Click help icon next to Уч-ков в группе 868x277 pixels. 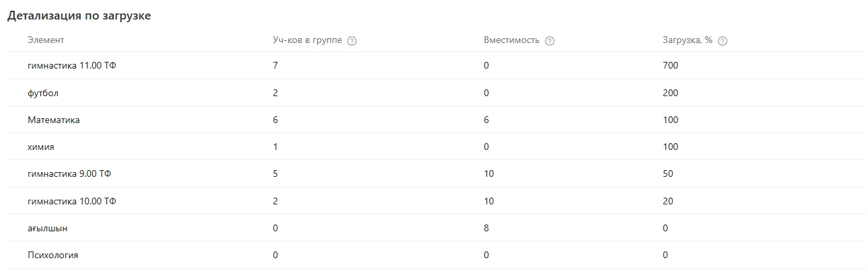click(x=352, y=41)
